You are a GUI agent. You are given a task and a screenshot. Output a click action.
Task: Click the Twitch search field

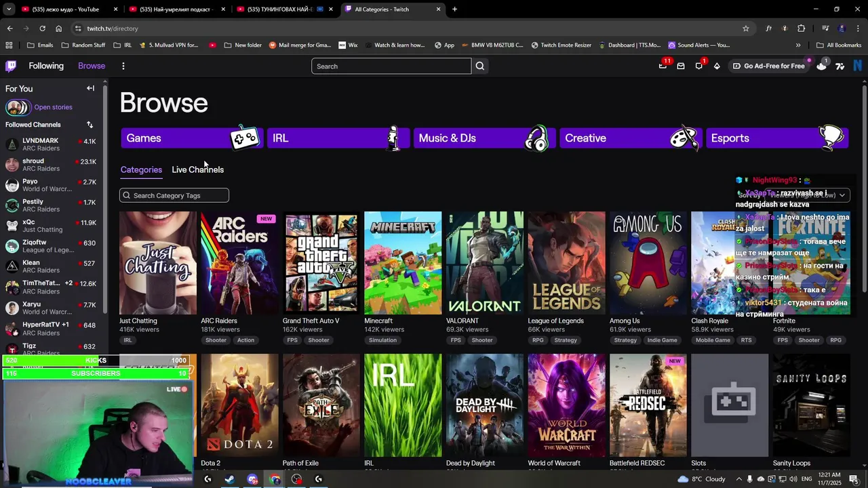pos(391,66)
